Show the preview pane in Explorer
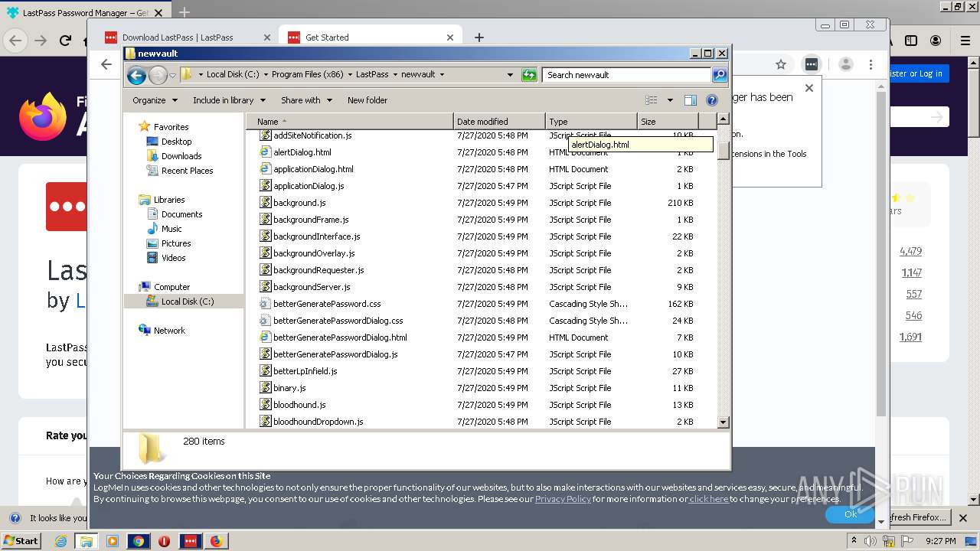980x551 pixels. click(690, 100)
